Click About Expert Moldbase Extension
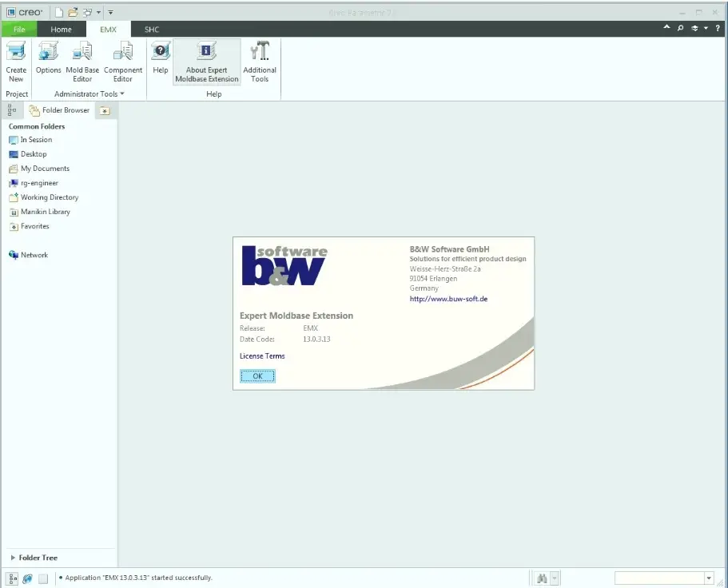This screenshot has height=588, width=728. [207, 62]
